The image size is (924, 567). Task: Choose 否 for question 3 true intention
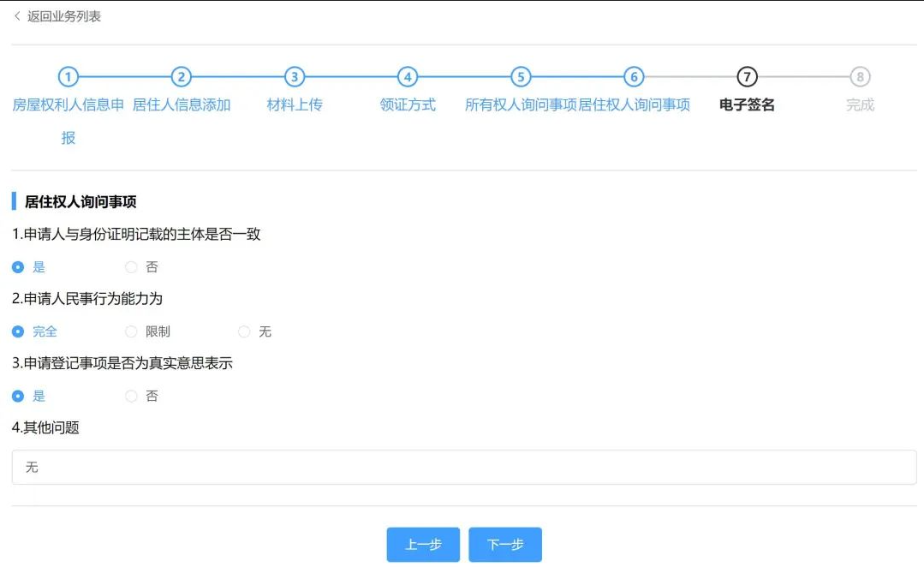pyautogui.click(x=131, y=396)
